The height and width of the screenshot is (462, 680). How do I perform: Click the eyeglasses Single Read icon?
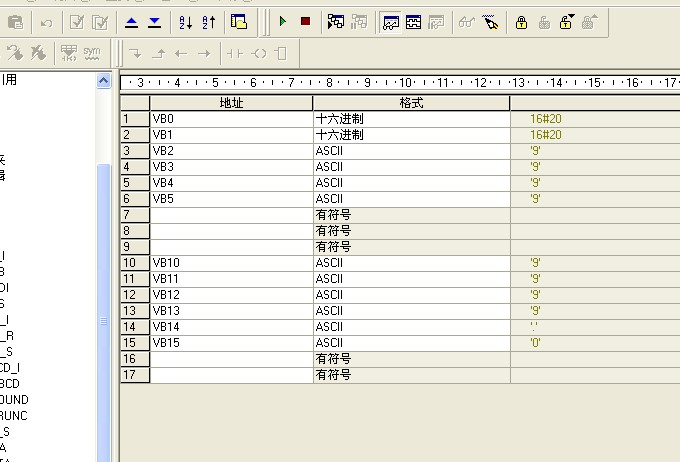point(467,22)
